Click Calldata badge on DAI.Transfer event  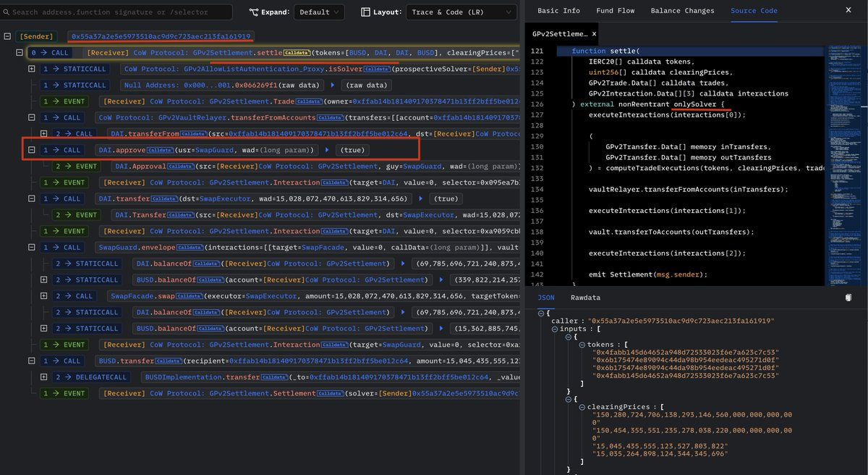[182, 215]
